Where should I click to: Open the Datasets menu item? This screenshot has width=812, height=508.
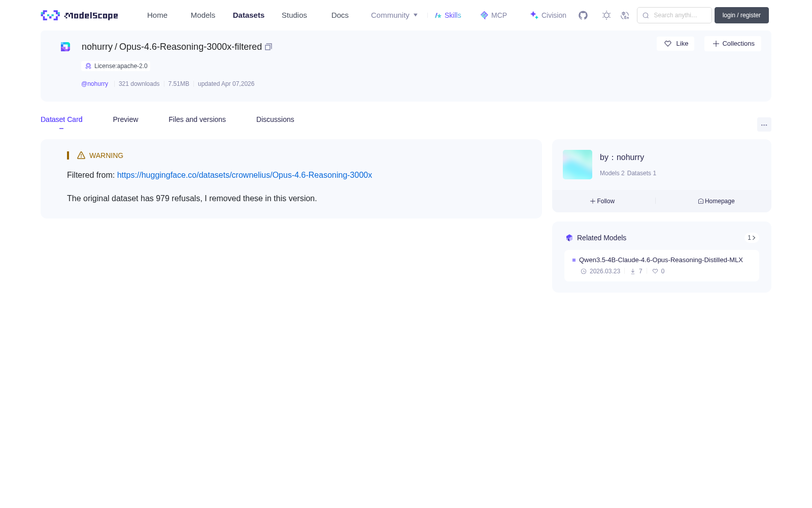[x=249, y=15]
